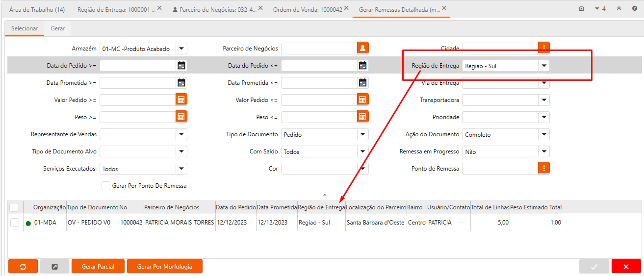
Task: Toggle select-all checkbox in table header
Action: pyautogui.click(x=14, y=207)
